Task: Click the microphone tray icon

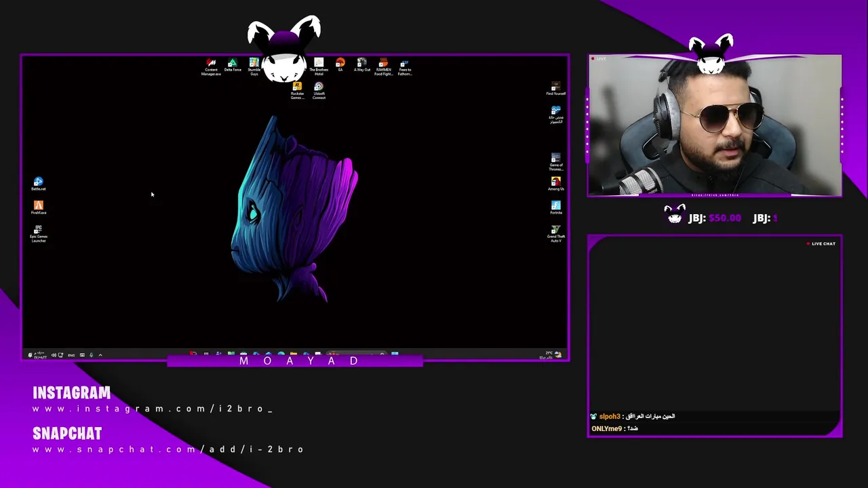Action: [91, 354]
